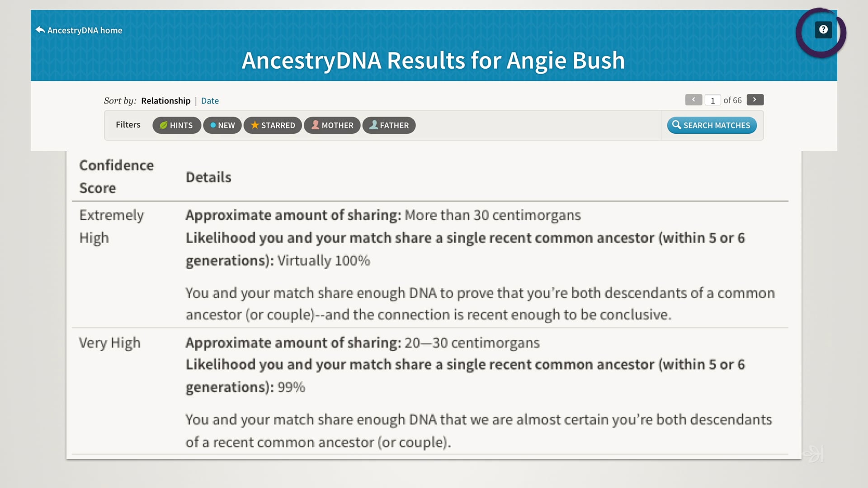This screenshot has width=868, height=488.
Task: Open the help question mark icon
Action: tap(823, 30)
